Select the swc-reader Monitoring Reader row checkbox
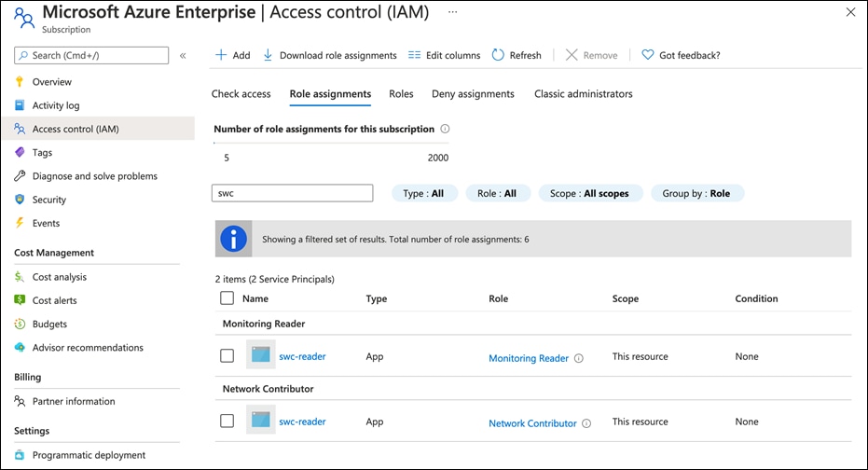 (227, 356)
